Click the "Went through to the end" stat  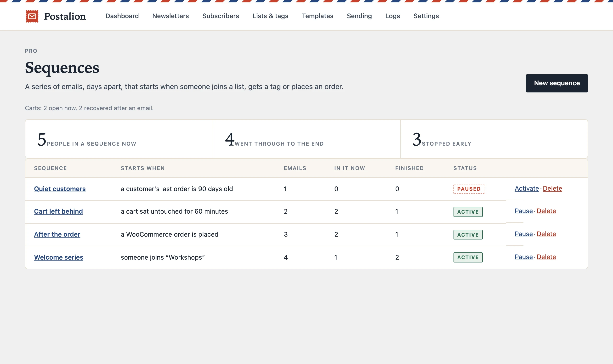coord(306,139)
